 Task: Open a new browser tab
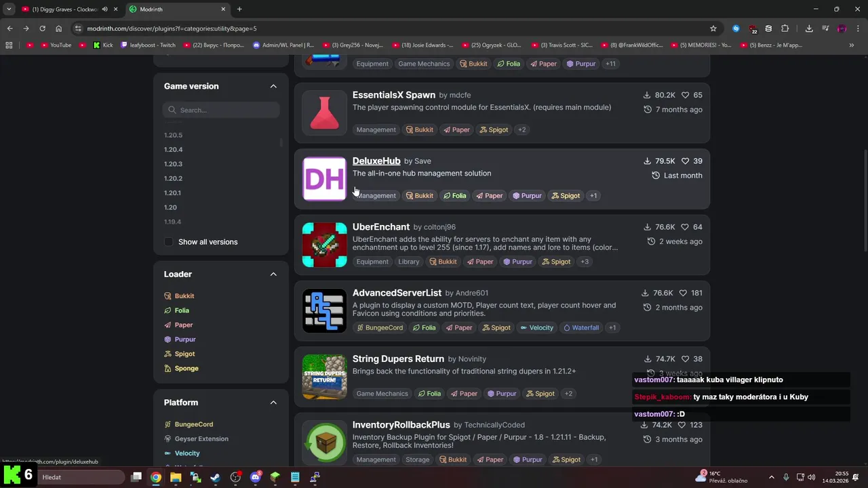239,9
